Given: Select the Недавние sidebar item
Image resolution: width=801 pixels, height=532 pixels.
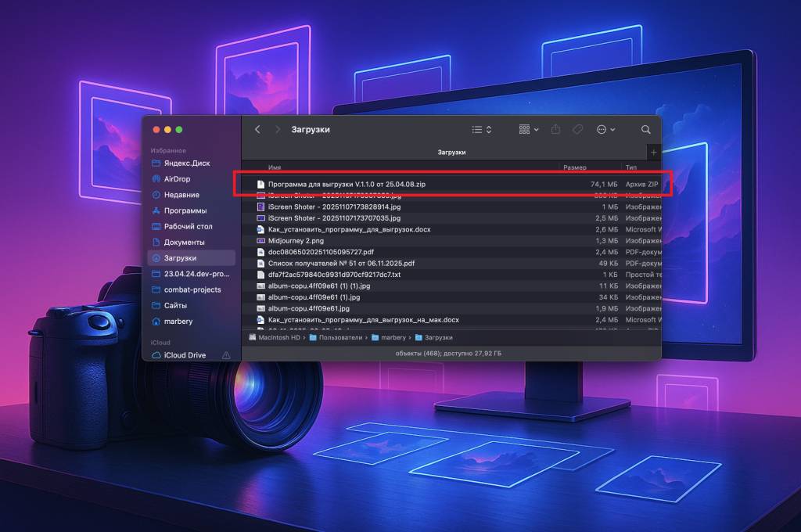Looking at the screenshot, I should pyautogui.click(x=181, y=195).
